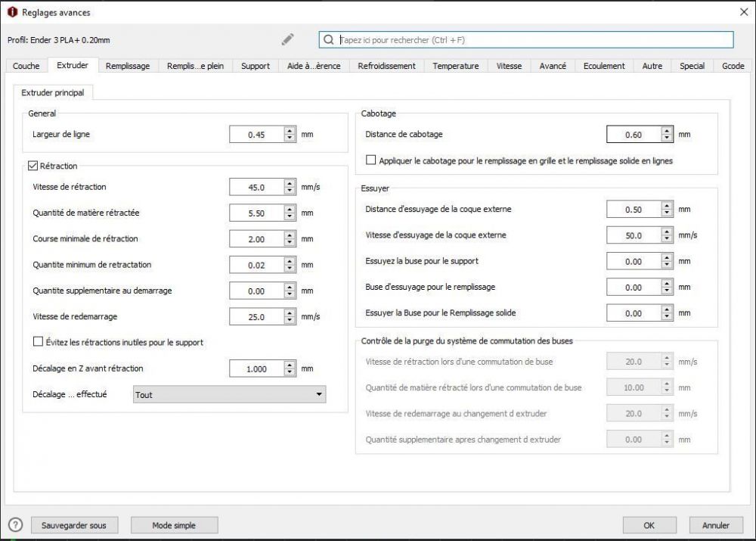Open the Décalage effectué dropdown showing Tout
This screenshot has height=541, width=756.
[230, 394]
